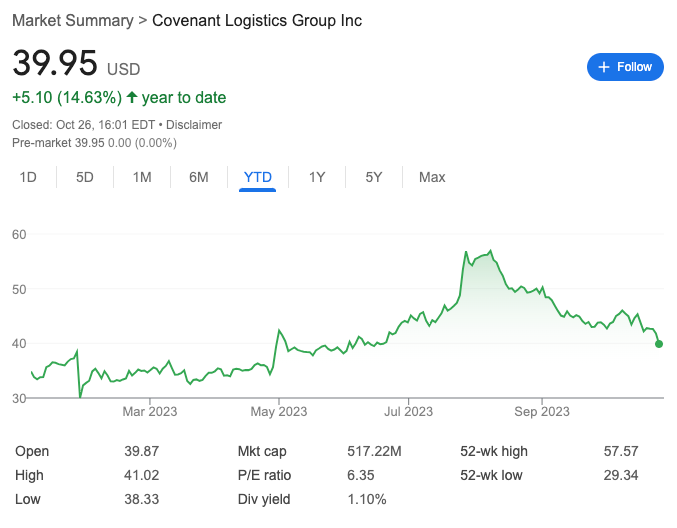
Task: Switch to the 1Y chart view
Action: pos(317,178)
